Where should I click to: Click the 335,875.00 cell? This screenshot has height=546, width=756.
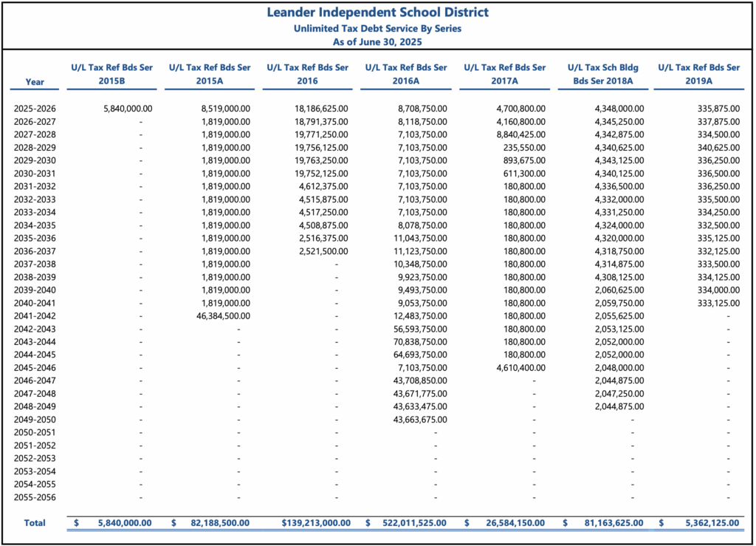click(x=718, y=109)
